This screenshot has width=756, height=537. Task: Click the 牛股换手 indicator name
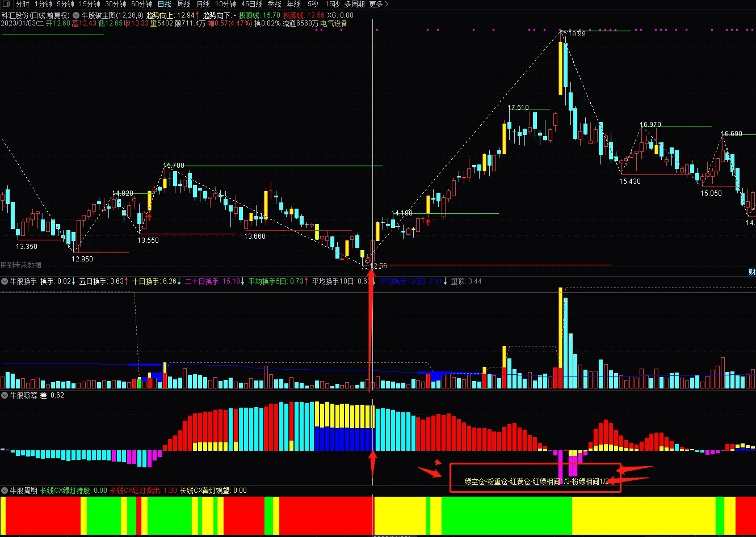(x=24, y=281)
